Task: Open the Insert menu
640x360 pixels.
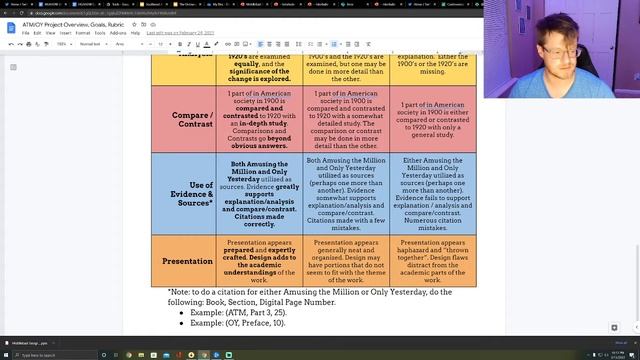Action: coord(65,33)
